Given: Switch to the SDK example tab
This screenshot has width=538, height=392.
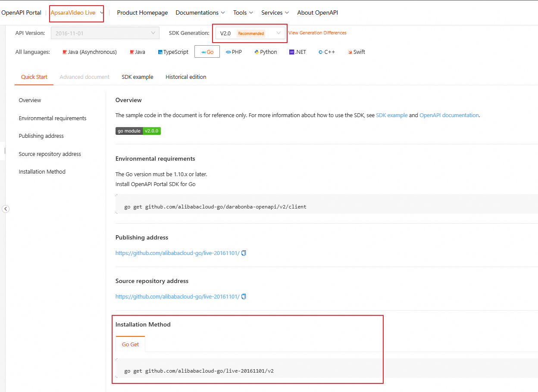Looking at the screenshot, I should pyautogui.click(x=138, y=77).
